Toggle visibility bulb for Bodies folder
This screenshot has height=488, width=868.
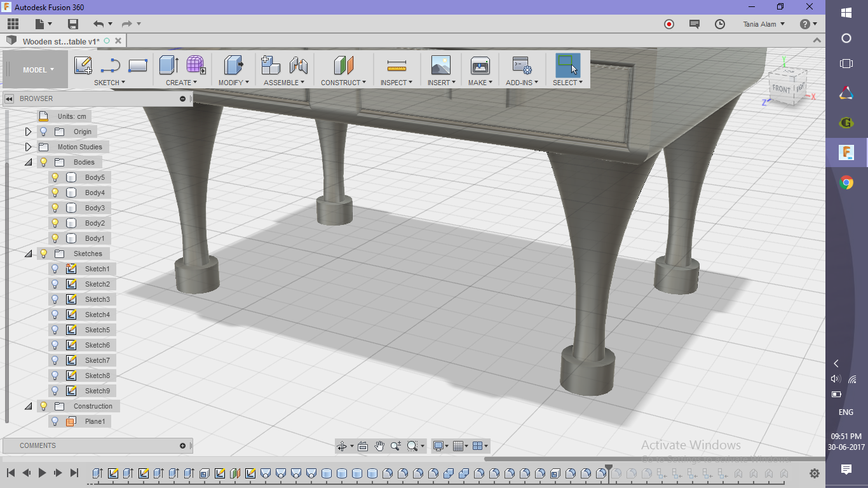[43, 162]
